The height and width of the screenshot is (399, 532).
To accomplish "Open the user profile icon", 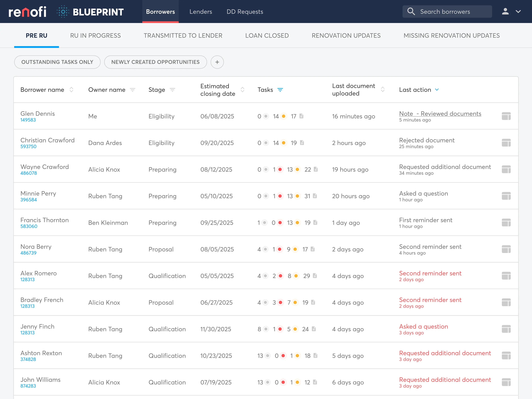I will click(505, 11).
